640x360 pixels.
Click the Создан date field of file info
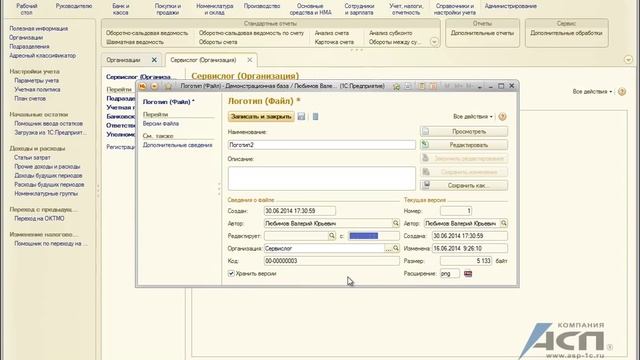point(300,211)
